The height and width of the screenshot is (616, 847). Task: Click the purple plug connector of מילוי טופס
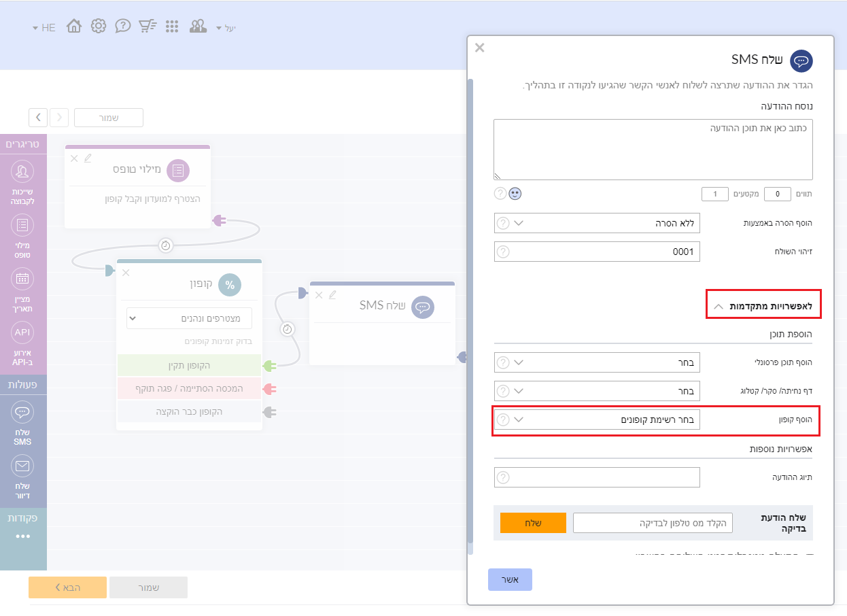coord(219,220)
